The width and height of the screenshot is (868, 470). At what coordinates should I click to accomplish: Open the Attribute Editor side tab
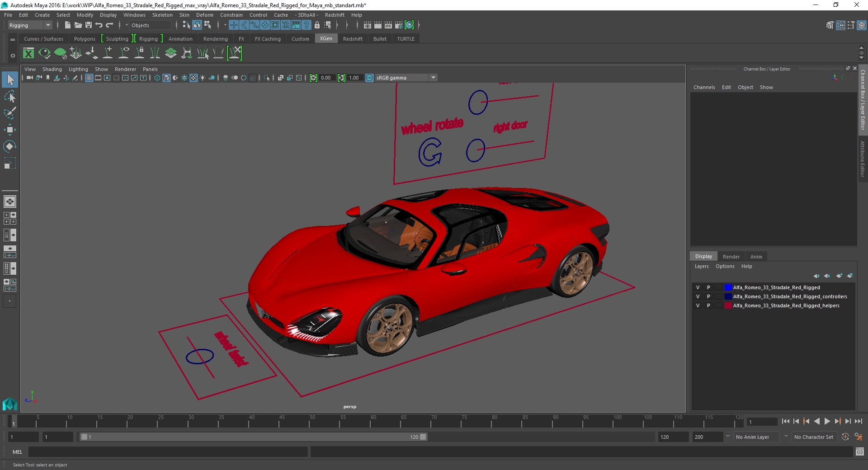863,159
